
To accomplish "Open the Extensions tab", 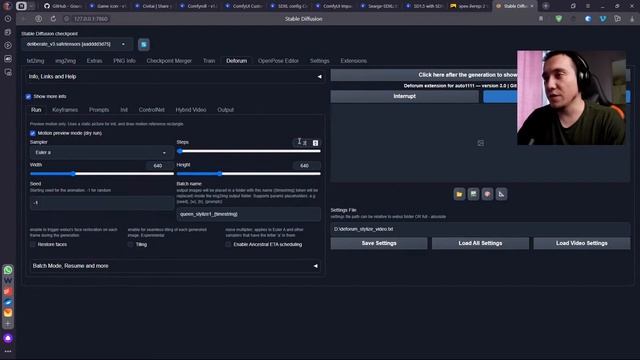I will 353,61.
